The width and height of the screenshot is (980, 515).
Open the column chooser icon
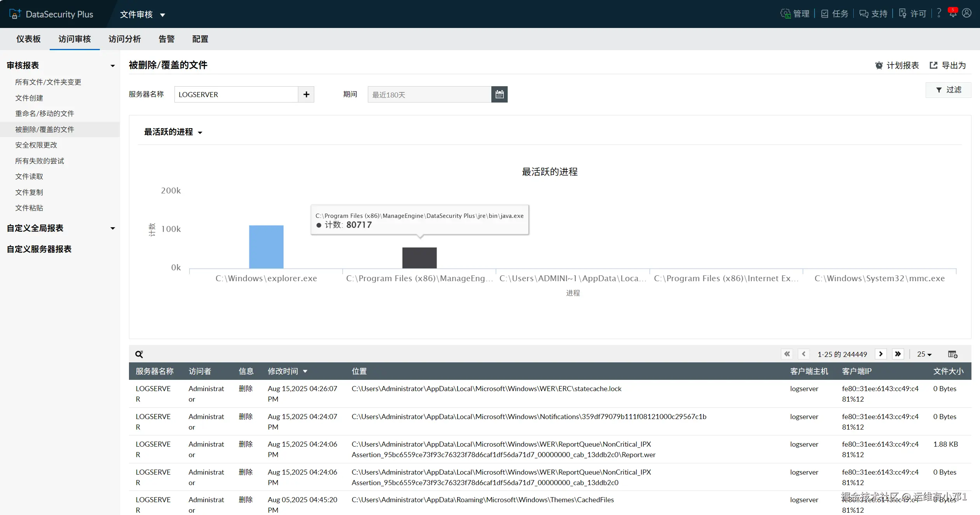click(x=952, y=354)
